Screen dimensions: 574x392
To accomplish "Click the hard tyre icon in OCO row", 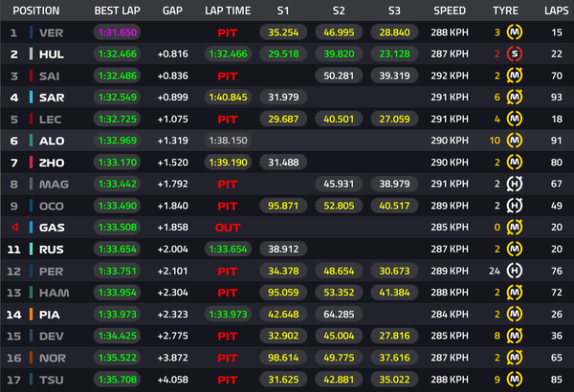I will coord(516,205).
